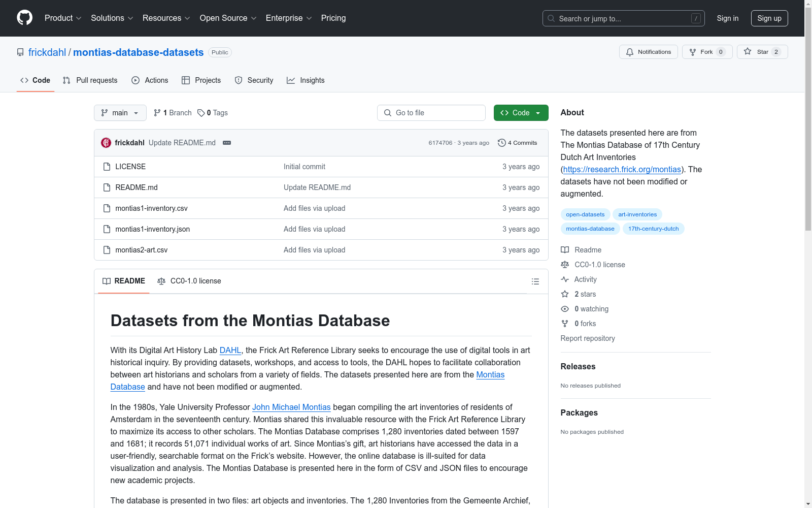
Task: Expand the Resources dropdown
Action: coord(166,18)
